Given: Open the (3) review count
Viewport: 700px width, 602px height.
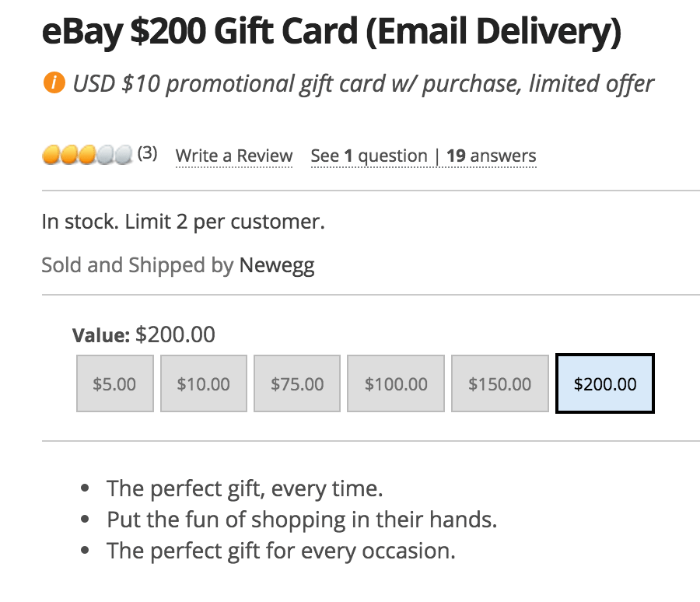Looking at the screenshot, I should (147, 153).
